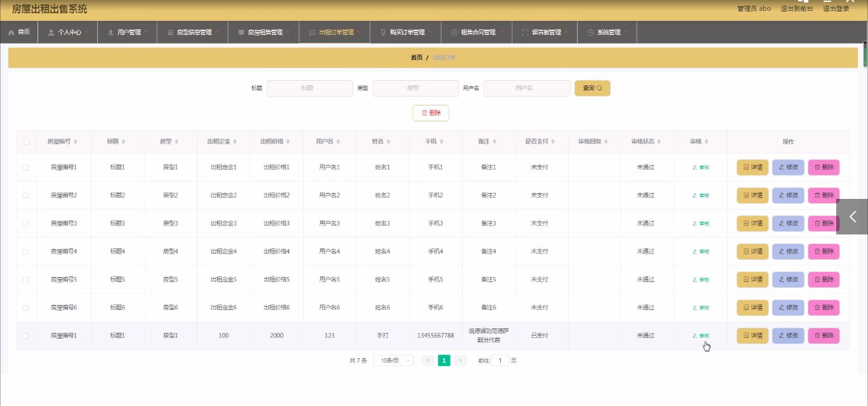Focus the 房型 search field

point(416,88)
